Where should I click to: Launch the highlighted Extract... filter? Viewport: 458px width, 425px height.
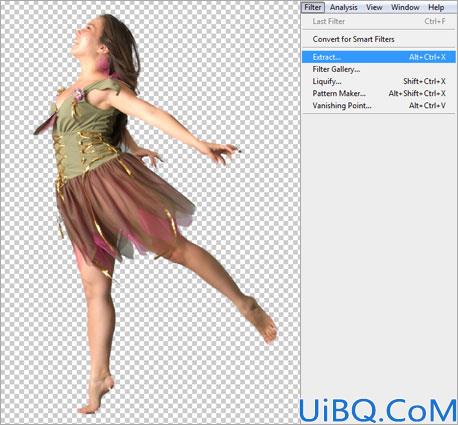379,57
